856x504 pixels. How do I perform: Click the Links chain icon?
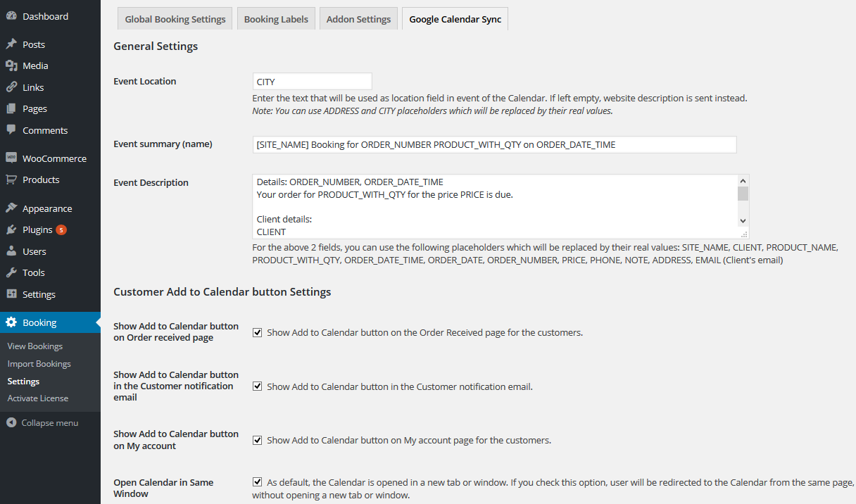(x=11, y=87)
